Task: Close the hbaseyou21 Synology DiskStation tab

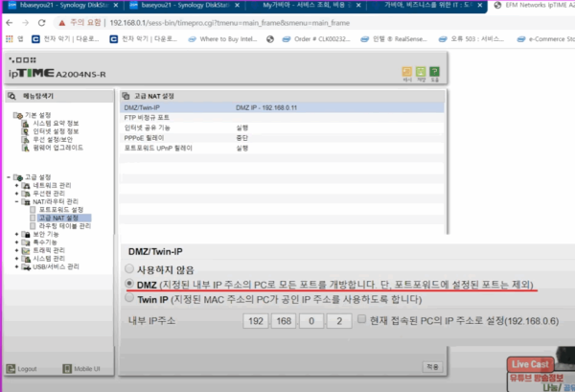Action: (x=116, y=5)
